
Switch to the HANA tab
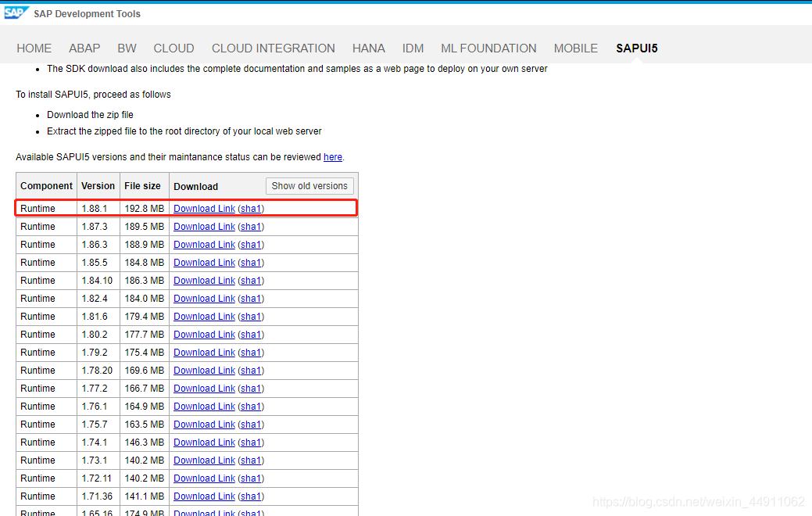(369, 48)
